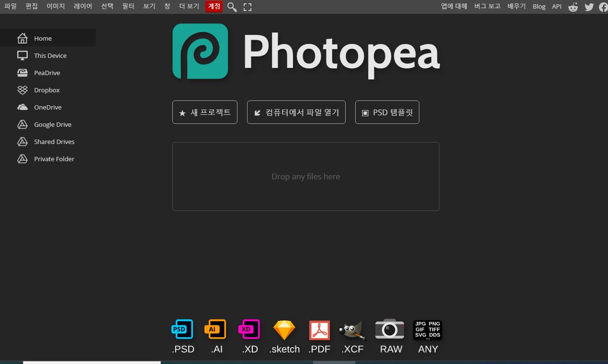The image size is (608, 364).
Task: Select This Device label in sidebar
Action: [x=50, y=55]
